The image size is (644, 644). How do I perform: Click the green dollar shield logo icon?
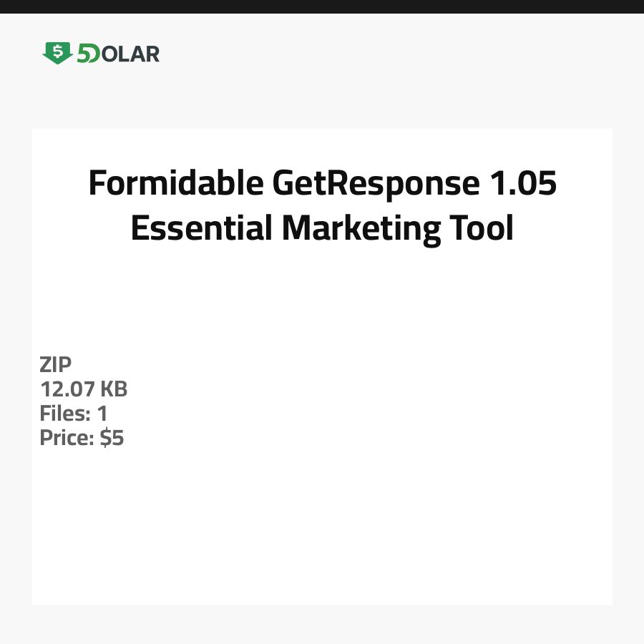pos(57,53)
